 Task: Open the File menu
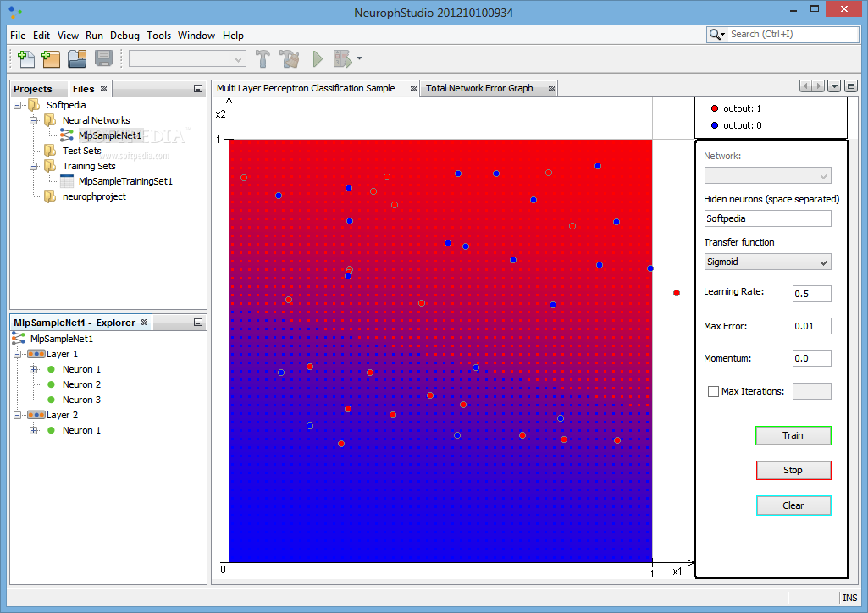coord(18,36)
